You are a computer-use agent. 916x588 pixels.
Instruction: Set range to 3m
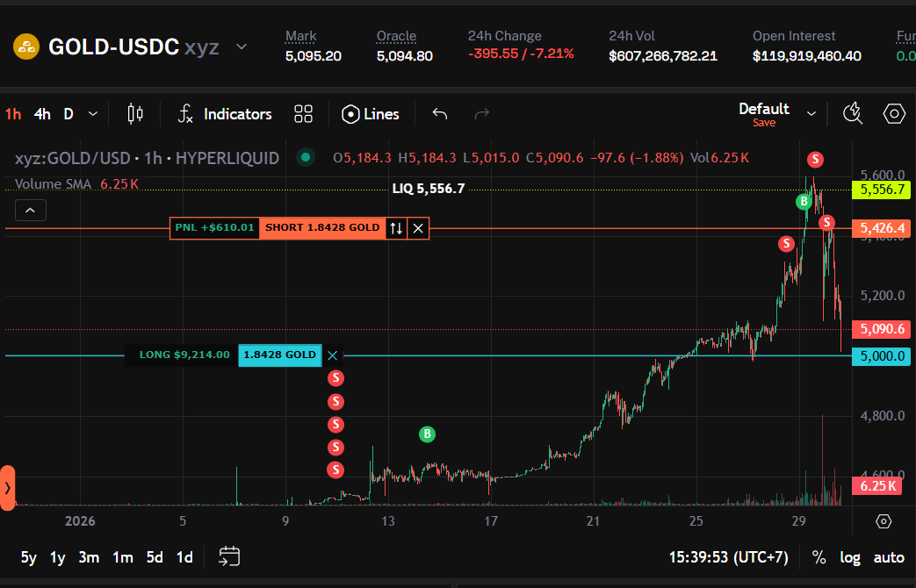(x=89, y=557)
